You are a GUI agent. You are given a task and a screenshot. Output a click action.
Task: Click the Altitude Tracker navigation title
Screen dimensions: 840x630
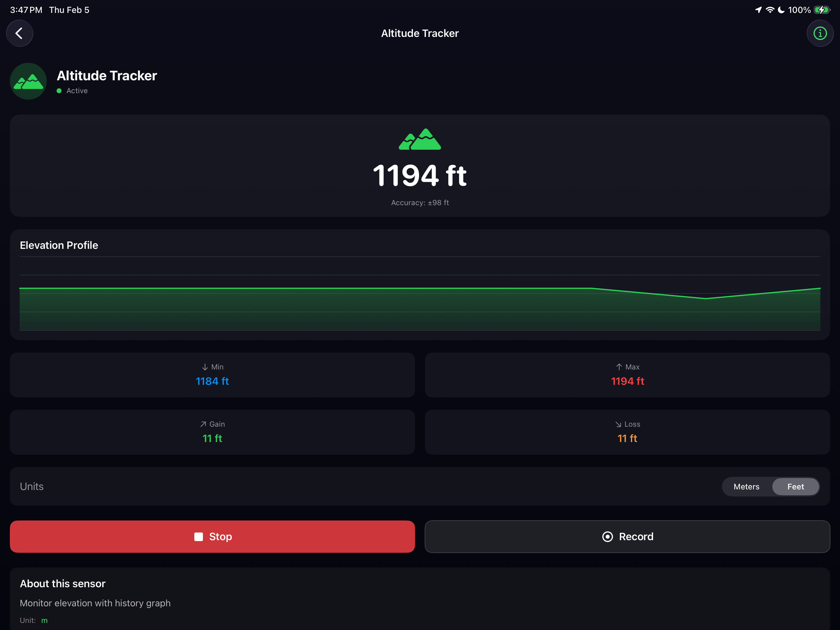point(420,34)
